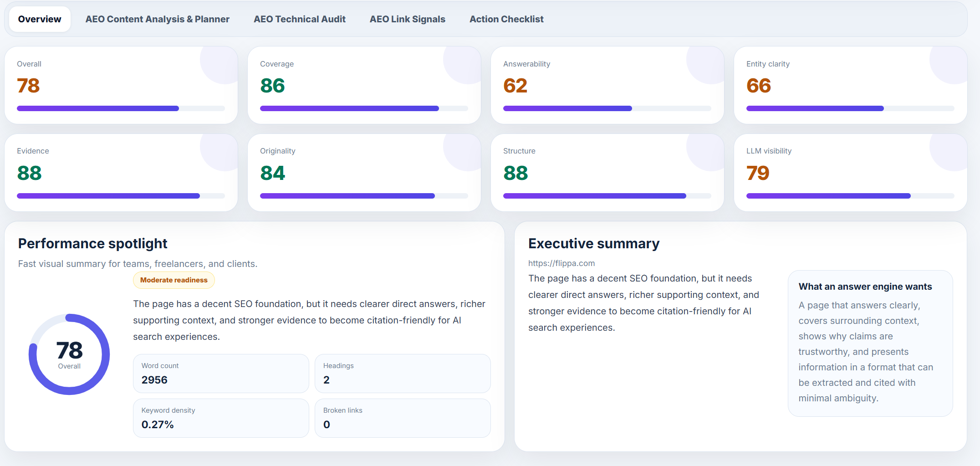Switch to the Overview tab
The width and height of the screenshot is (980, 466).
(40, 19)
